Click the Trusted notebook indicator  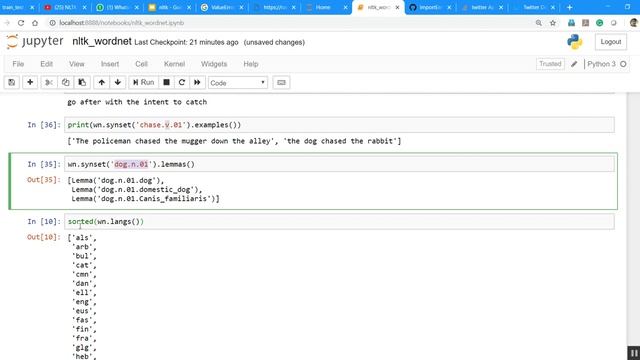(x=550, y=64)
